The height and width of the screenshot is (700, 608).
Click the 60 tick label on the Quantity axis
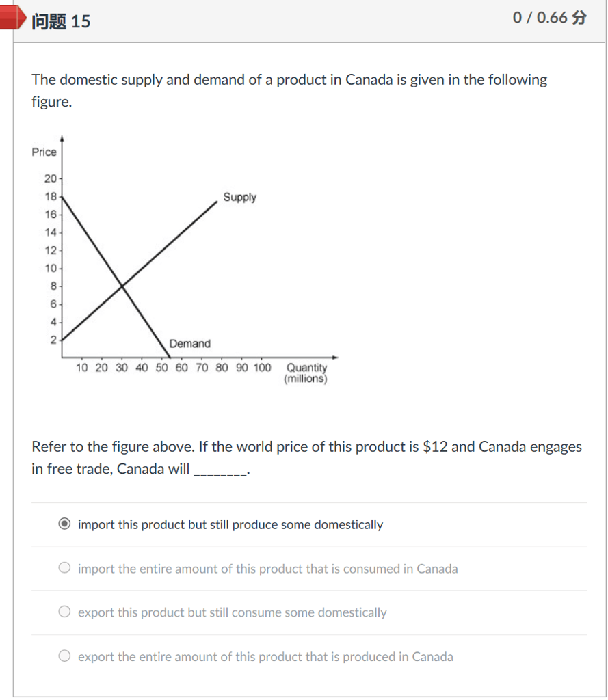point(181,368)
